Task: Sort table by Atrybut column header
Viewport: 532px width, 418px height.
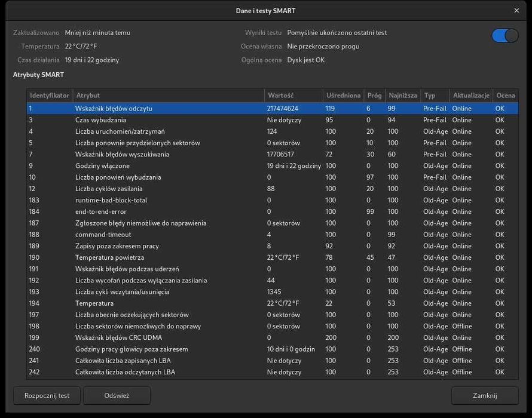Action: click(x=168, y=96)
